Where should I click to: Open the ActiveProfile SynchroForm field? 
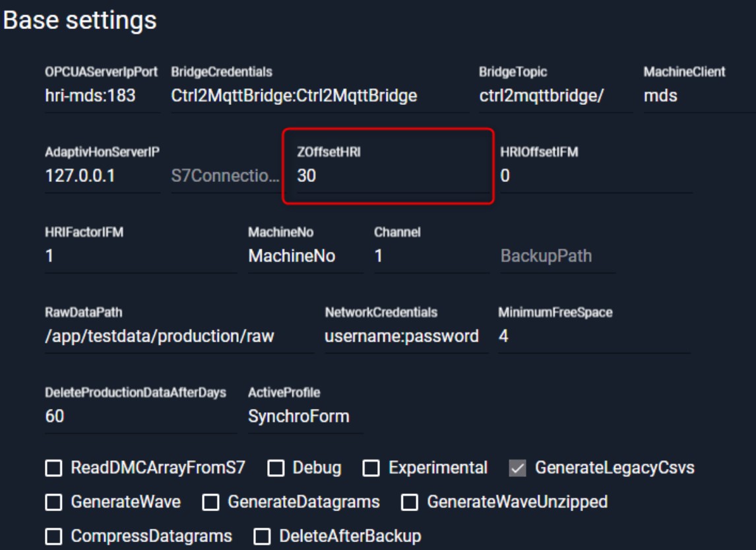303,417
